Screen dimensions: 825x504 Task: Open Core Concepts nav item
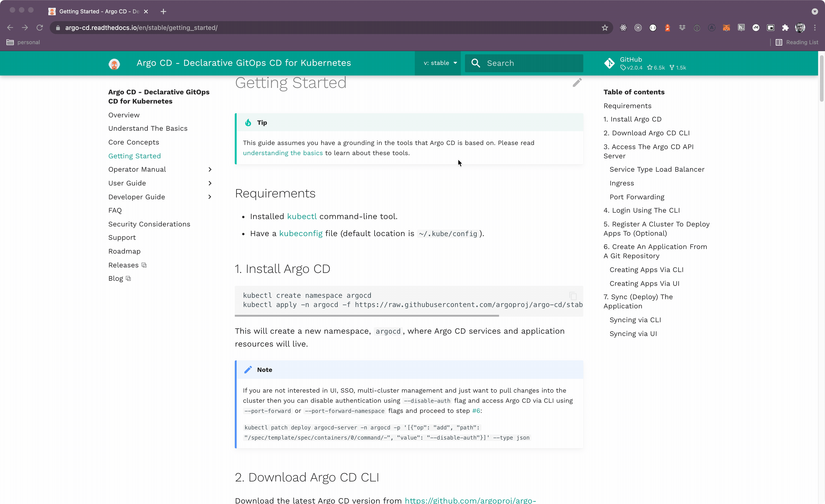(x=134, y=142)
